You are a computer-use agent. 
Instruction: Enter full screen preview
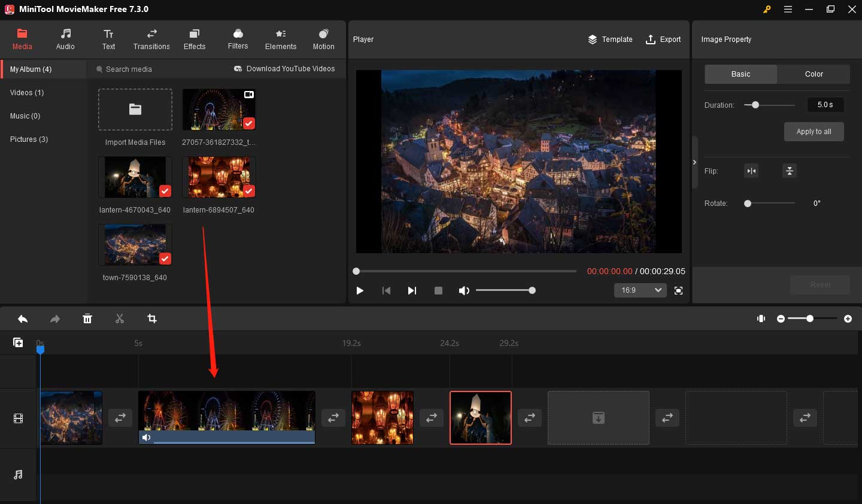click(678, 290)
